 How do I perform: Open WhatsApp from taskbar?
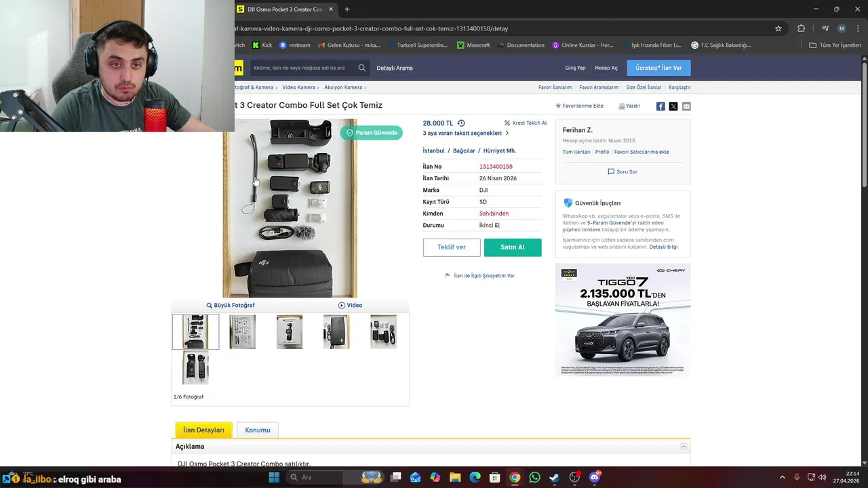(535, 477)
